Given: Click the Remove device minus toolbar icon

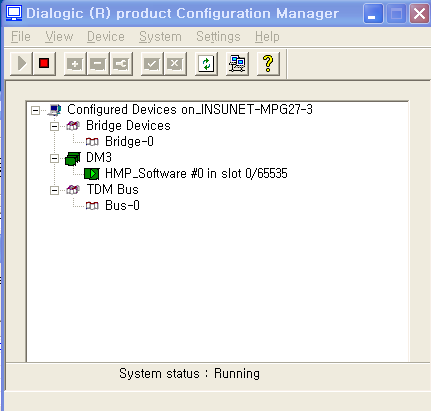Looking at the screenshot, I should 98,63.
